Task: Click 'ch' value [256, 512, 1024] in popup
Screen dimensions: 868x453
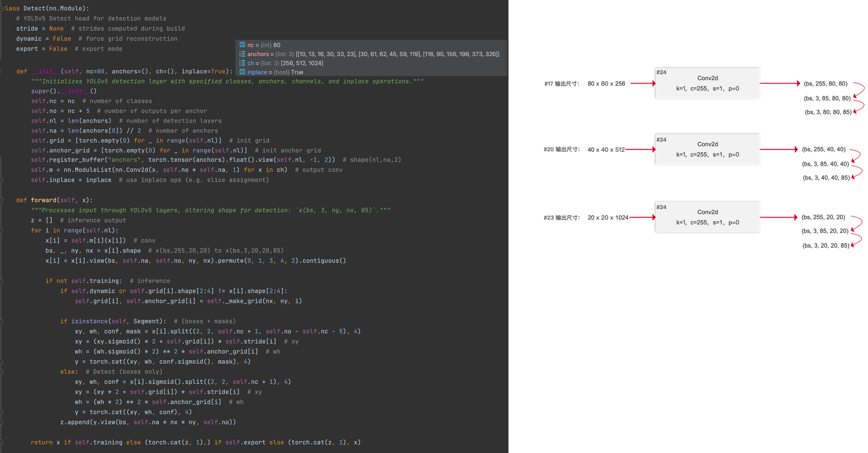Action: [x=302, y=63]
